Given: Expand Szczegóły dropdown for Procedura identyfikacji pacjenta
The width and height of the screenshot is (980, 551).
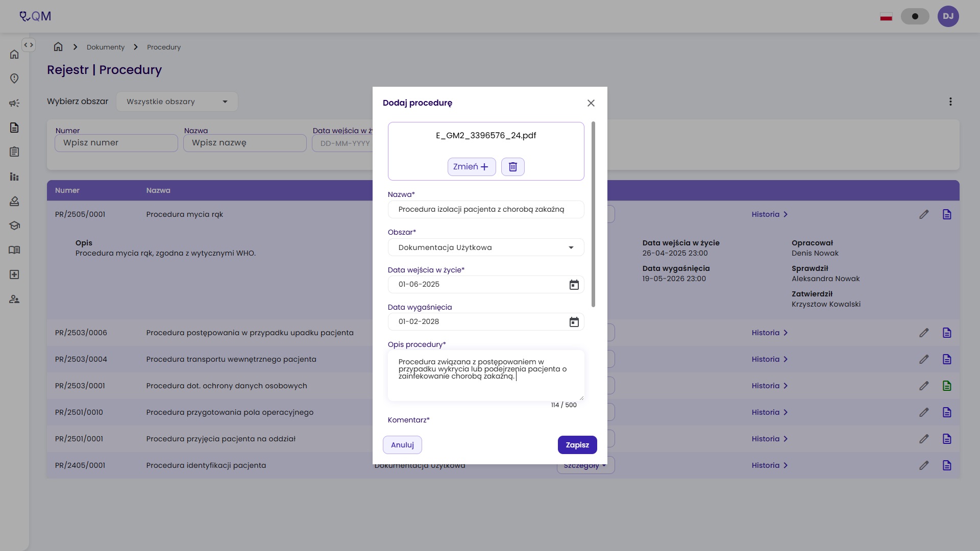Looking at the screenshot, I should click(585, 465).
